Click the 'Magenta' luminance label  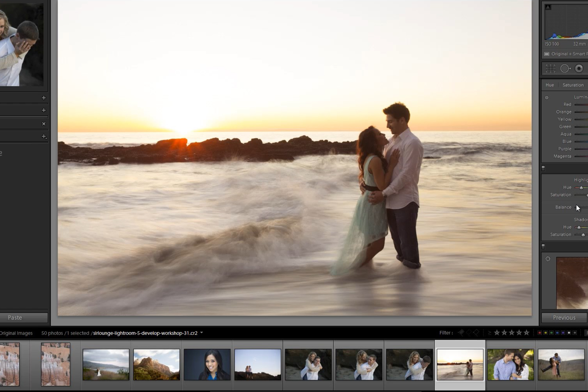tap(562, 156)
